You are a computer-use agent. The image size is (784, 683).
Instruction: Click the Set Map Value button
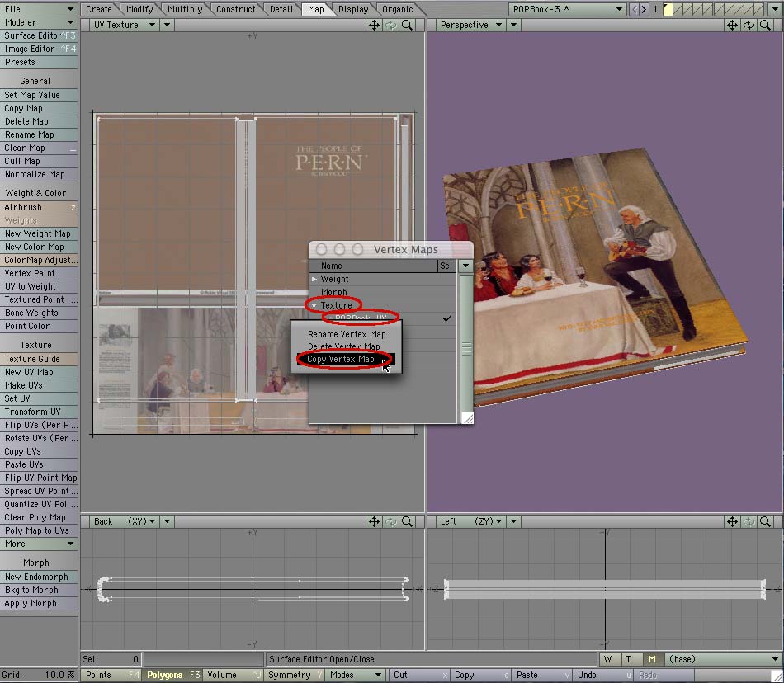[39, 95]
